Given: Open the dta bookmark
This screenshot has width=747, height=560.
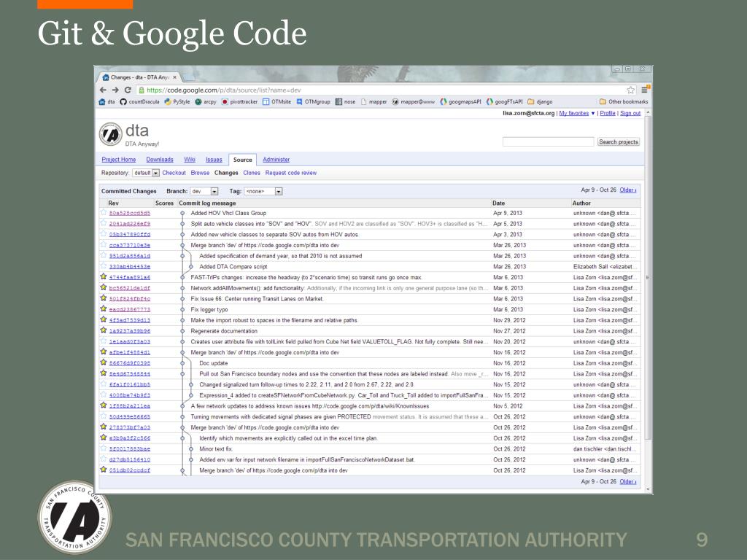Looking at the screenshot, I should [x=107, y=101].
